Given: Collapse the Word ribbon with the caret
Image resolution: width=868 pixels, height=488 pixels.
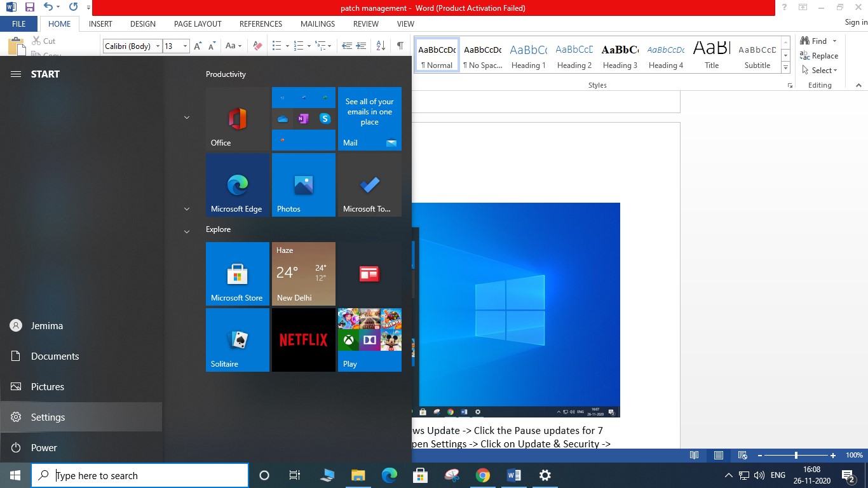Looking at the screenshot, I should 858,85.
